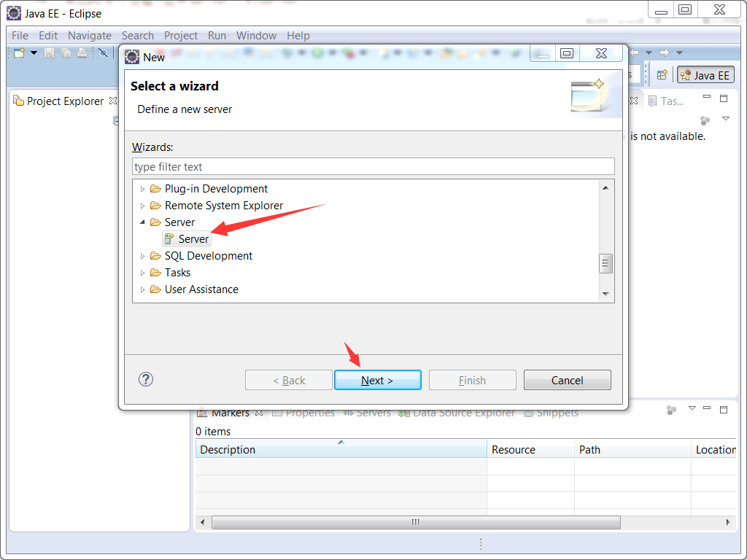Image resolution: width=747 pixels, height=560 pixels.
Task: Open the Help menu
Action: (x=298, y=36)
